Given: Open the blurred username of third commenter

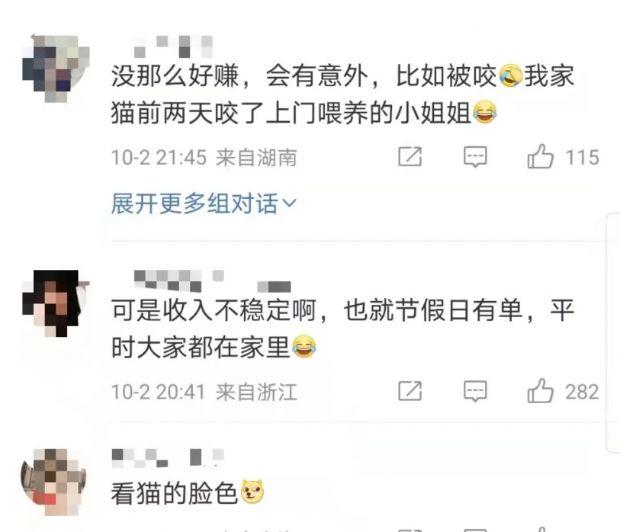Looking at the screenshot, I should [x=168, y=458].
